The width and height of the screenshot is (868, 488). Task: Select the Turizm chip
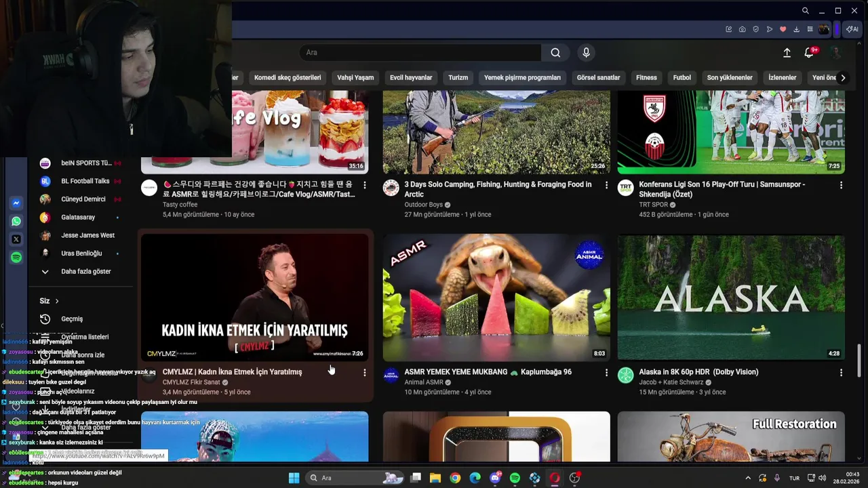pyautogui.click(x=458, y=77)
